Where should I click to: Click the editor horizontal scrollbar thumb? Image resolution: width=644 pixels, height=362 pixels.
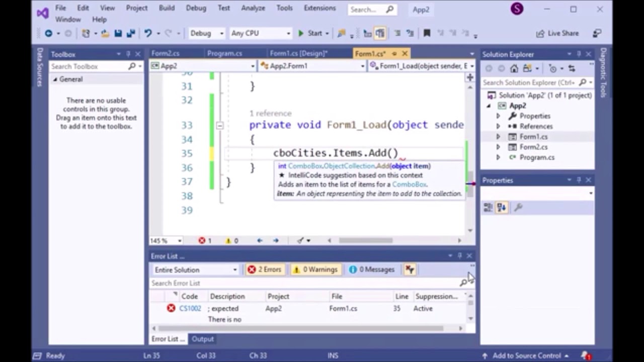point(366,240)
